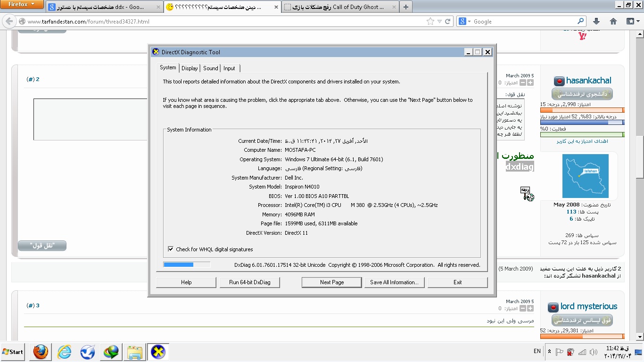Viewport: 644px width, 362px height.
Task: Add a point to post #2
Action: coord(530,82)
